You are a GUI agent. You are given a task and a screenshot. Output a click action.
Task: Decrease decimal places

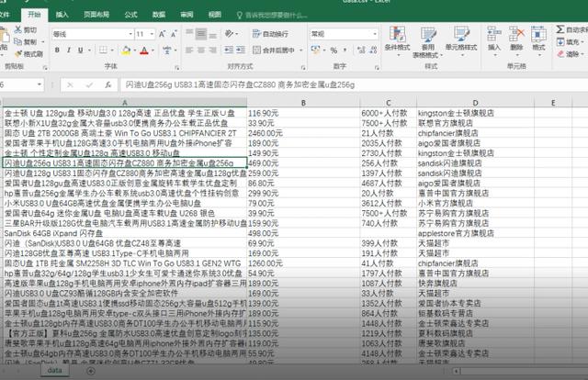click(373, 50)
